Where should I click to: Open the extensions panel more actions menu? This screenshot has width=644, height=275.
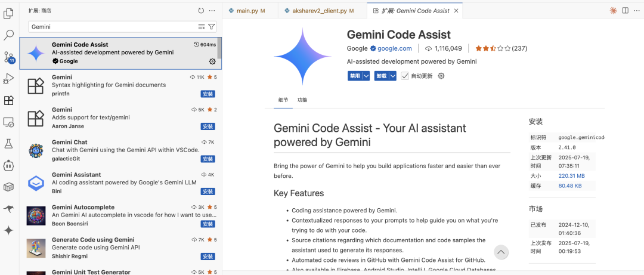(212, 11)
